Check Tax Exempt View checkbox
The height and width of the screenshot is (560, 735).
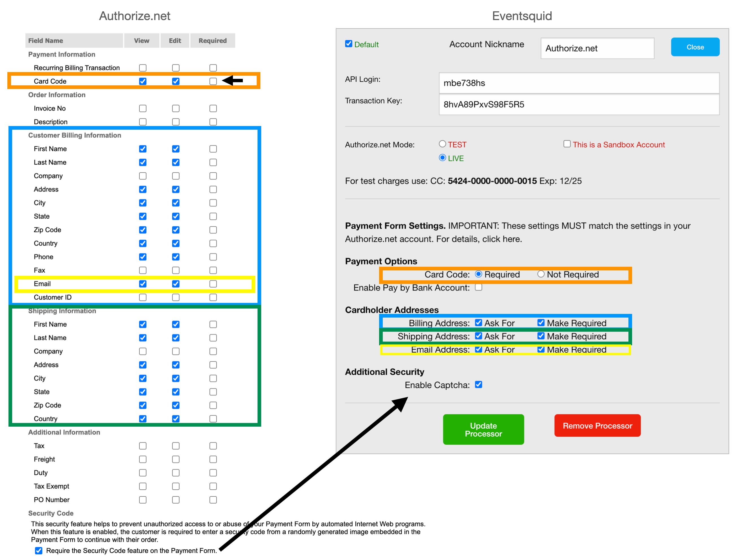pyautogui.click(x=142, y=486)
